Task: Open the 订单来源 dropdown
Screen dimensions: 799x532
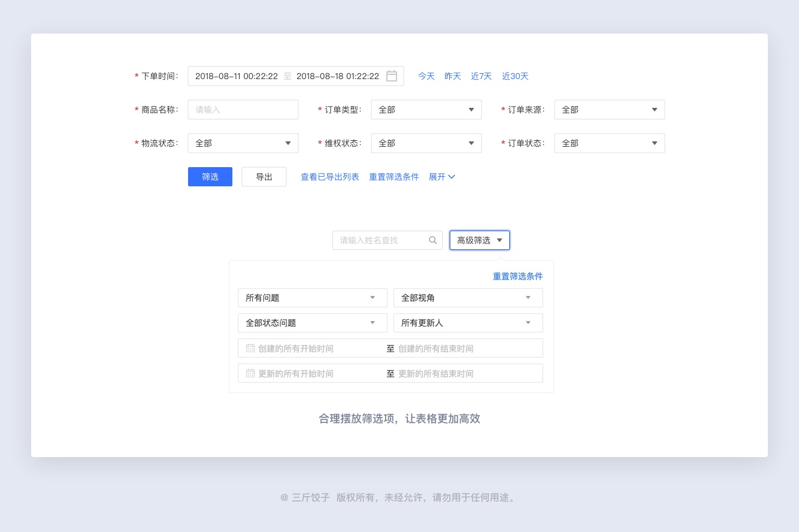Action: click(610, 110)
